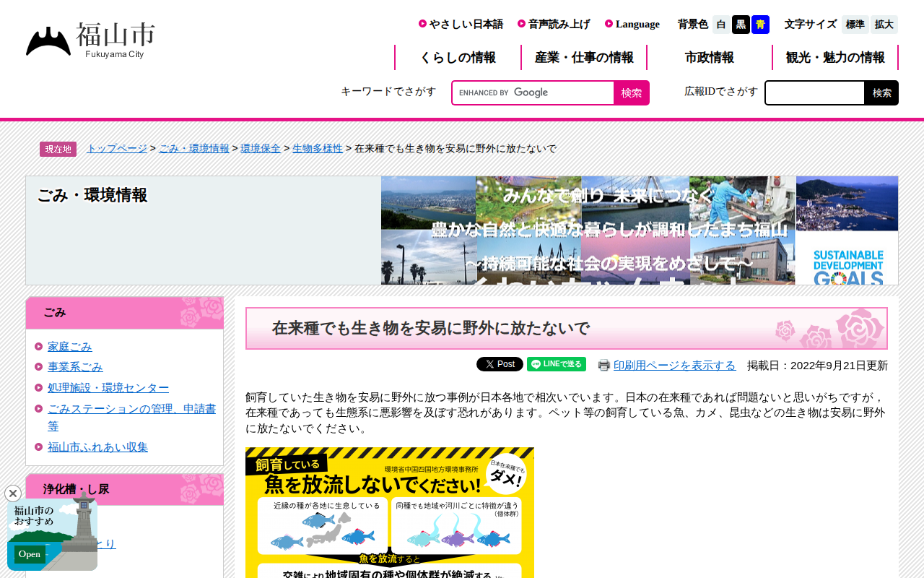Select the white background color

[721, 25]
